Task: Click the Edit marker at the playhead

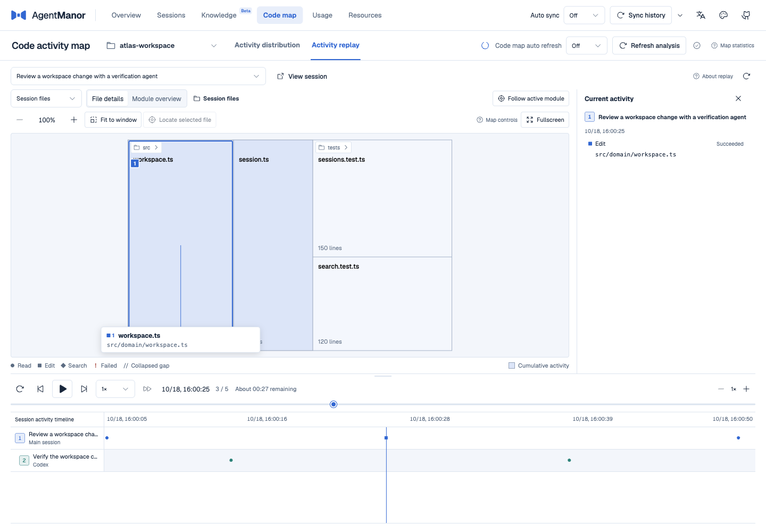Action: click(x=386, y=438)
